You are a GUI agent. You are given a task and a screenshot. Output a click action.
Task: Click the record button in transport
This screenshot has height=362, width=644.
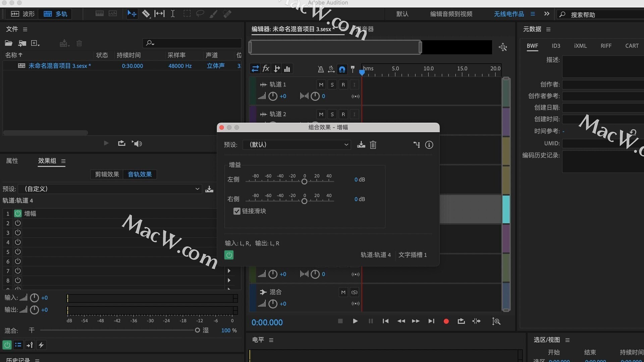(446, 321)
